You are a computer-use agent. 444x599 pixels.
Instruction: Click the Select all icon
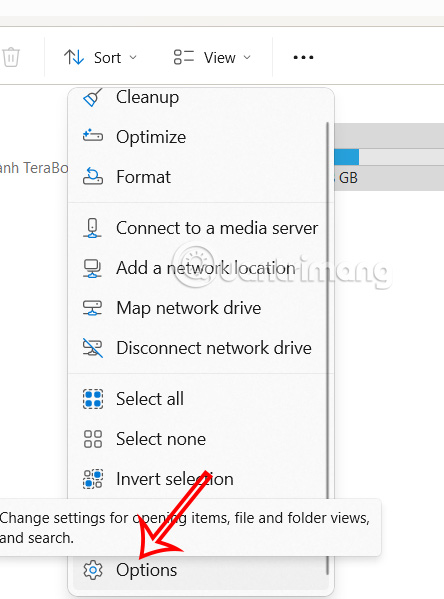[92, 399]
